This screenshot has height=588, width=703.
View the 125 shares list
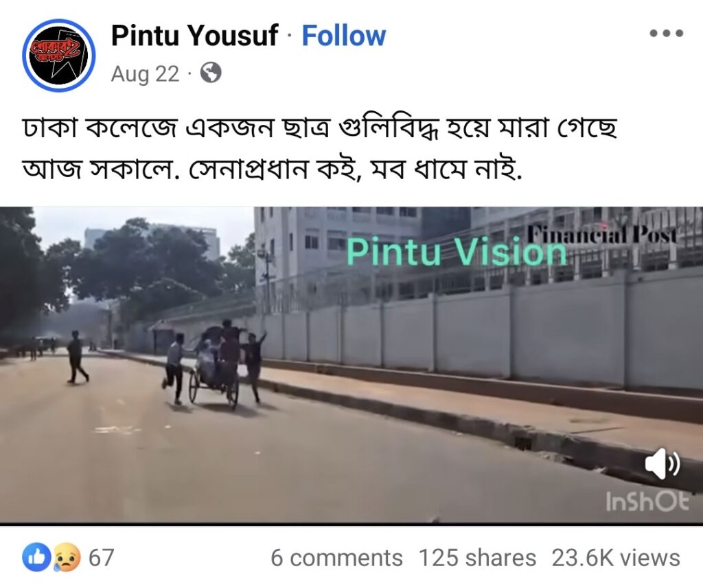(x=477, y=558)
